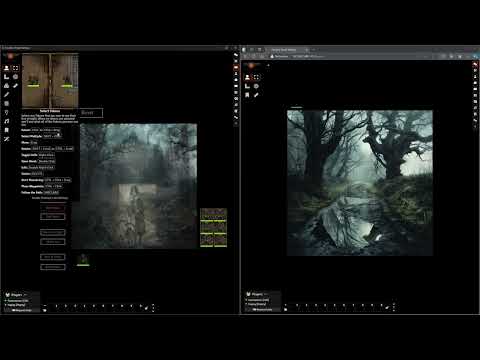Viewport: 480px width, 360px height.
Task: Open Journal tab in the middle sidebar
Action: coord(236,86)
